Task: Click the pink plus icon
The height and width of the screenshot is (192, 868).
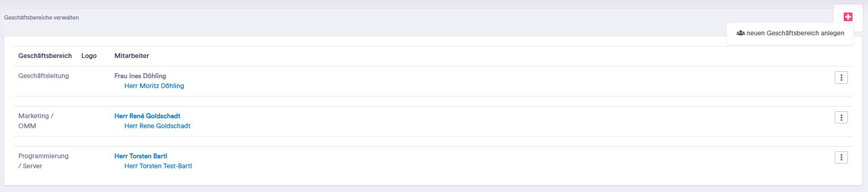Action: pyautogui.click(x=847, y=17)
